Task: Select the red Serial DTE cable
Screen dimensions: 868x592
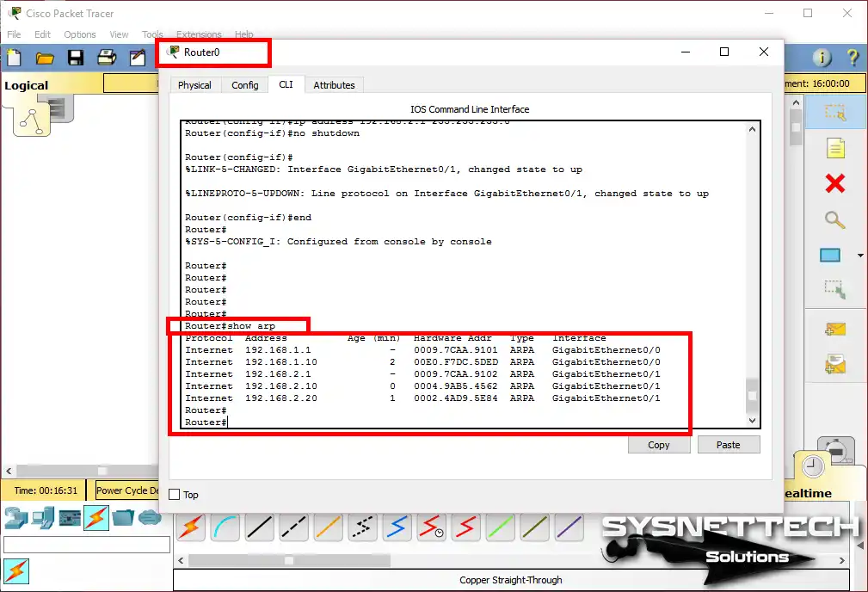Action: [465, 527]
